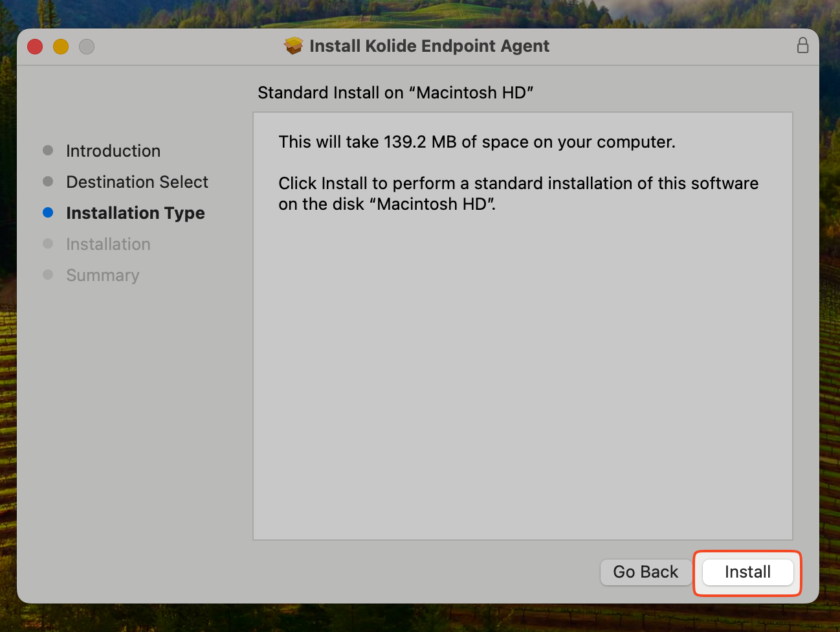
Task: Click the gray bullet beside Introduction
Action: [x=48, y=150]
